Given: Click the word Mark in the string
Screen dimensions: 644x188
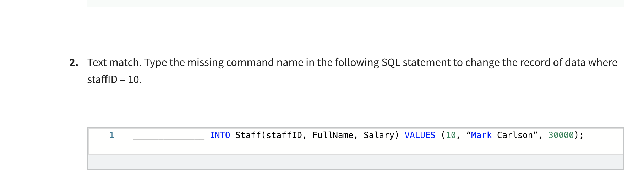Looking at the screenshot, I should point(481,135).
